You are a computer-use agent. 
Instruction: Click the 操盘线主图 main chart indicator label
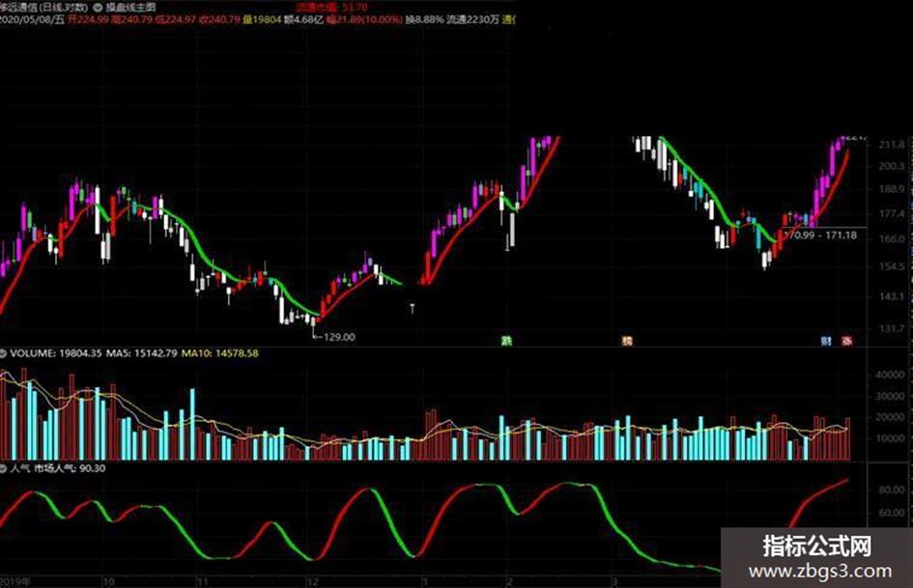tap(130, 8)
